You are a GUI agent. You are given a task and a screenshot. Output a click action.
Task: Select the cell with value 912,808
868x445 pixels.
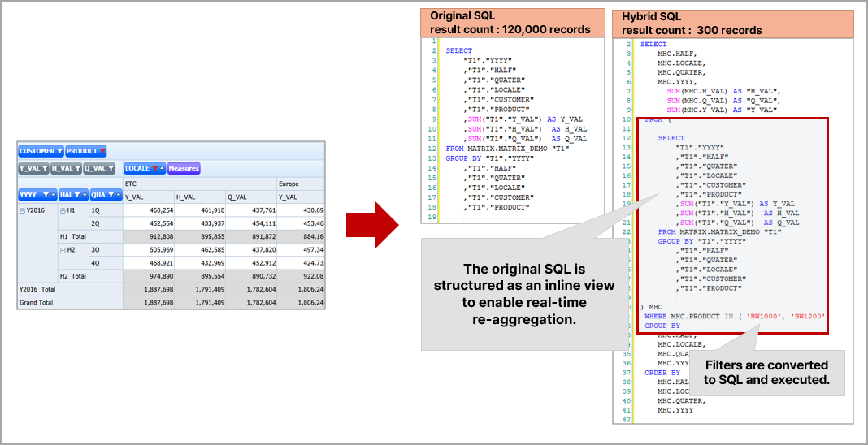click(x=149, y=236)
